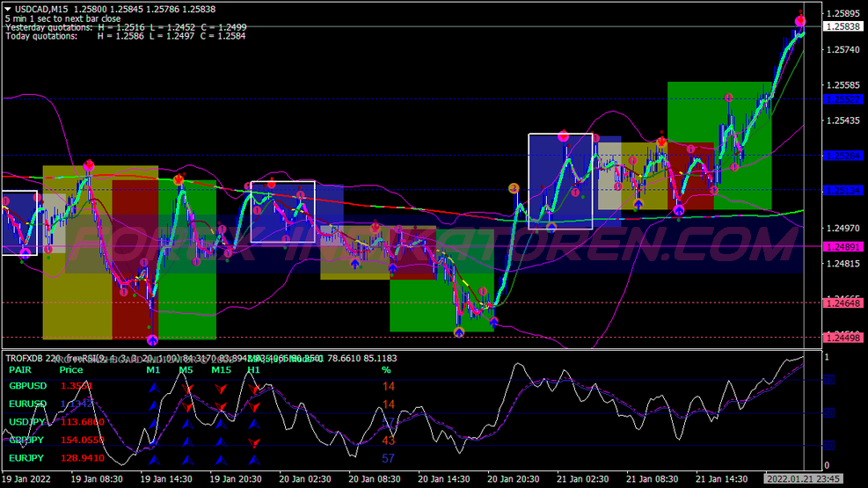Click the H1 timeframe column header
This screenshot has width=868, height=488.
253,370
